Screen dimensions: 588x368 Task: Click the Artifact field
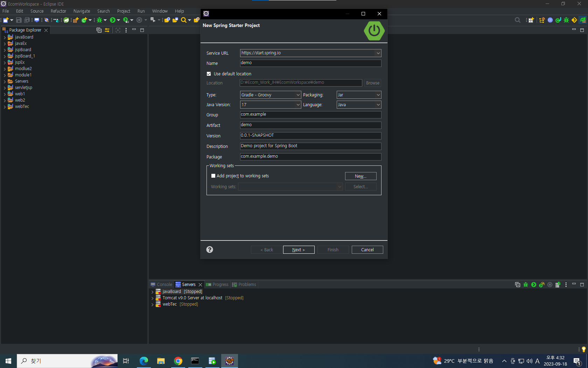tap(310, 125)
